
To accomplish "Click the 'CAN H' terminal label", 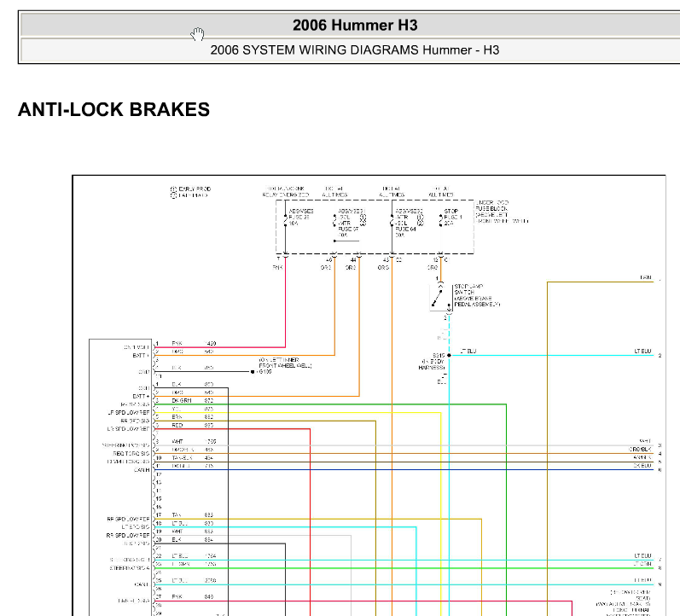I will (142, 470).
